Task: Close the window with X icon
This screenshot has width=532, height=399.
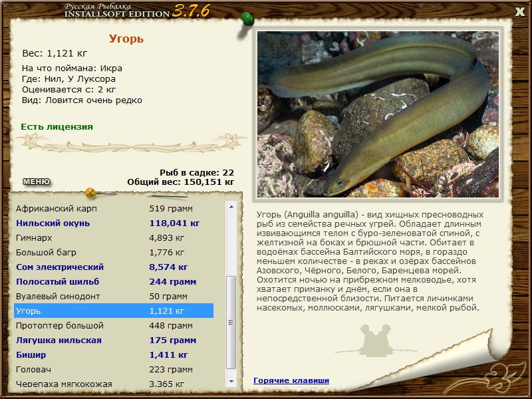Action: (520, 12)
